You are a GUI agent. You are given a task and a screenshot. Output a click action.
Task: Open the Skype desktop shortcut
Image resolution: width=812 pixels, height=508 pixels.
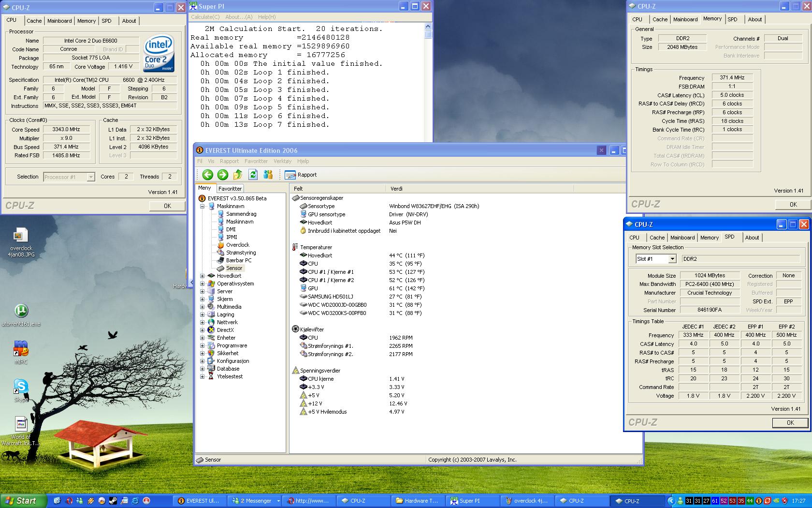pos(21,391)
